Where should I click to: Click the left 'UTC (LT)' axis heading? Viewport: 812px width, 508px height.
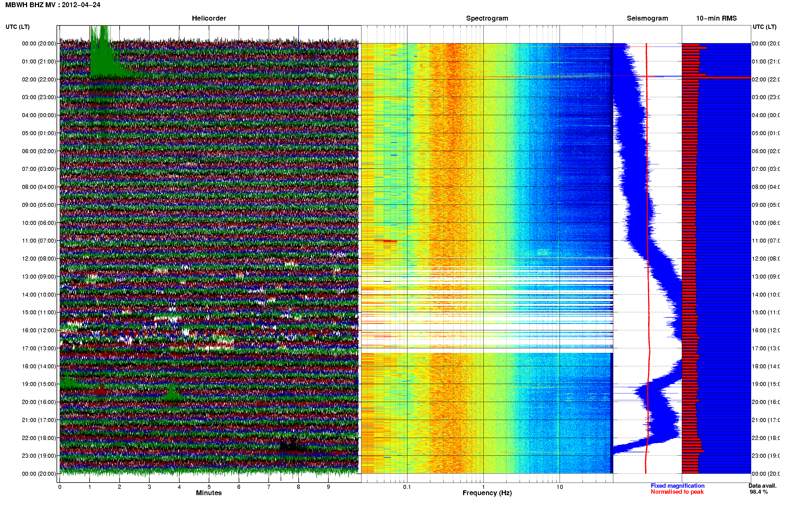[17, 27]
